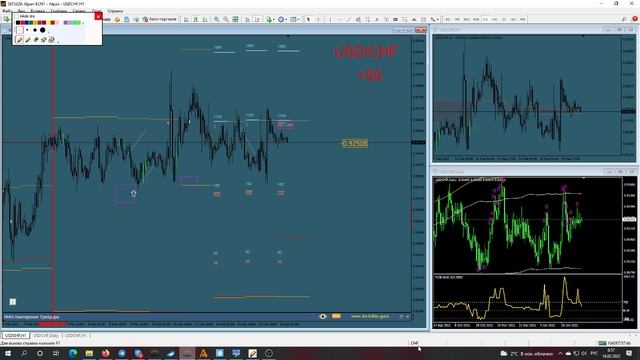Zoom out of the chart
This screenshot has width=640, height=360.
tap(226, 19)
